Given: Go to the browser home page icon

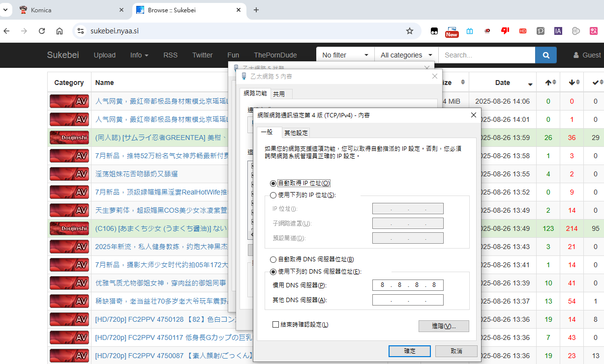Looking at the screenshot, I should pyautogui.click(x=60, y=31).
